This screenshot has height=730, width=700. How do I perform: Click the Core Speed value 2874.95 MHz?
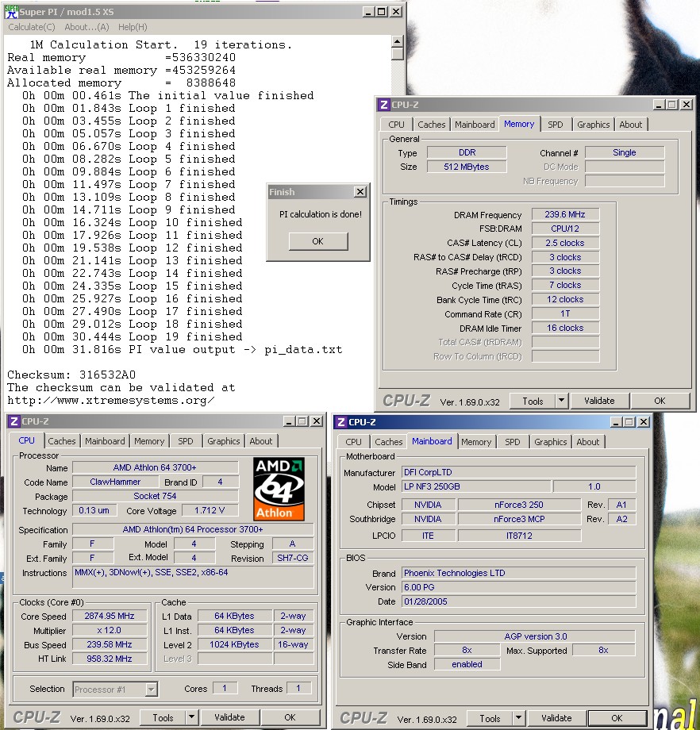tap(110, 616)
